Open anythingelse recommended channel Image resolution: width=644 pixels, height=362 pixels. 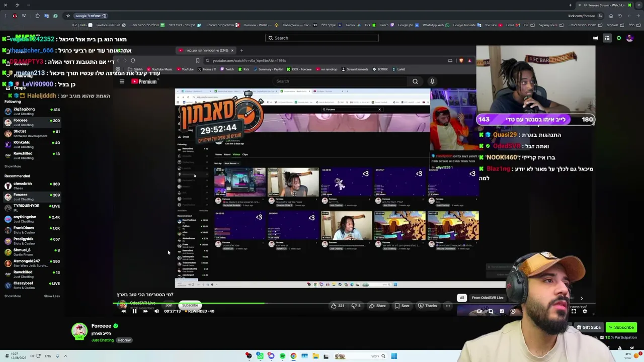(x=32, y=219)
